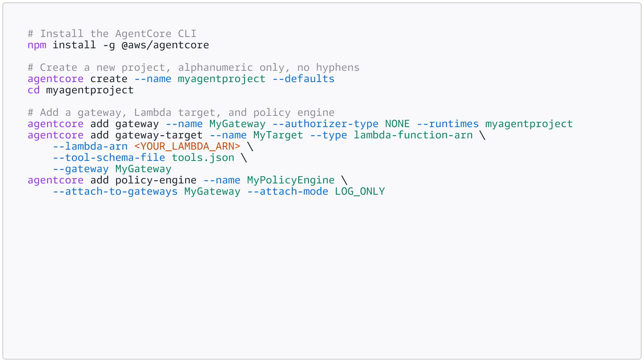Click "install" in the npm command

point(74,45)
